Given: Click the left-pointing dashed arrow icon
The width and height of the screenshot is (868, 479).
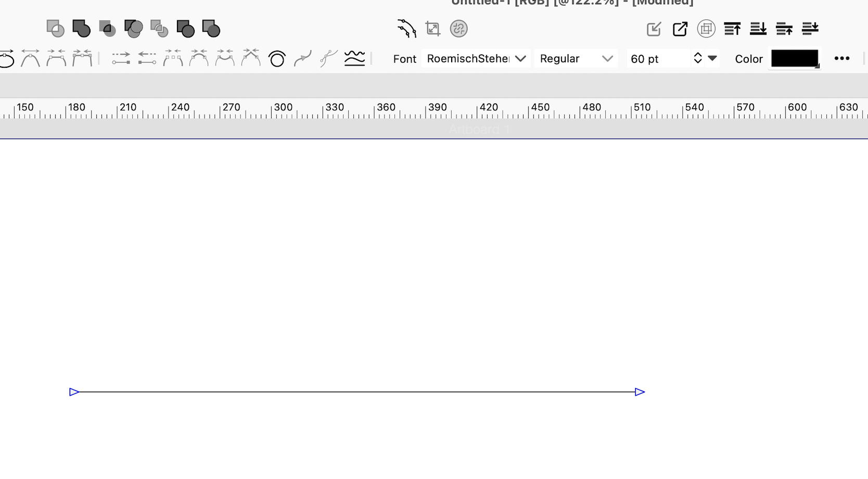Looking at the screenshot, I should tap(147, 58).
